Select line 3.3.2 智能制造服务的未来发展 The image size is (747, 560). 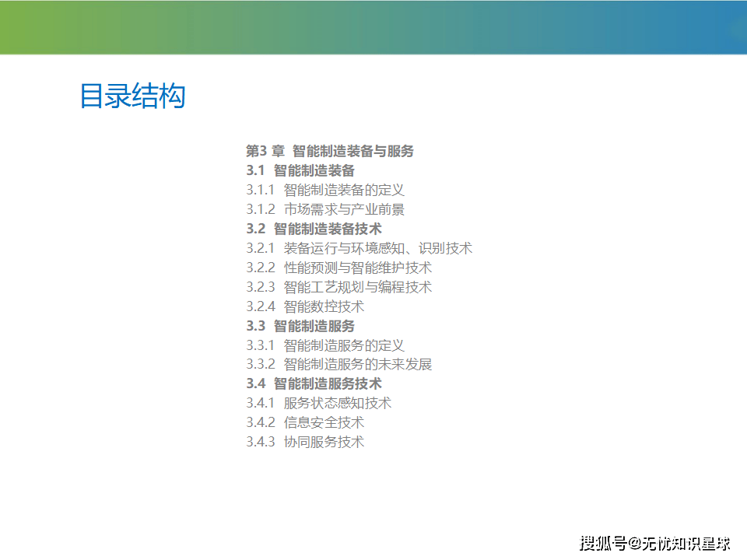click(x=338, y=364)
